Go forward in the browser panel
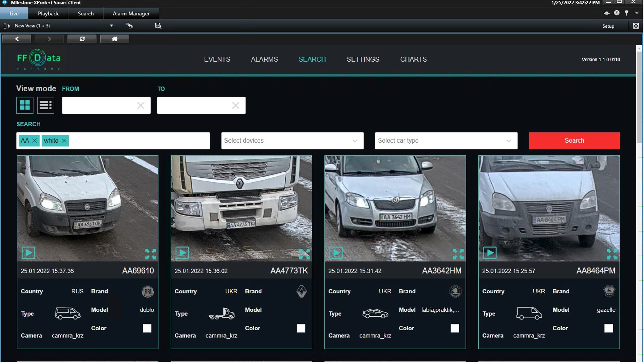The width and height of the screenshot is (644, 362). pos(49,39)
